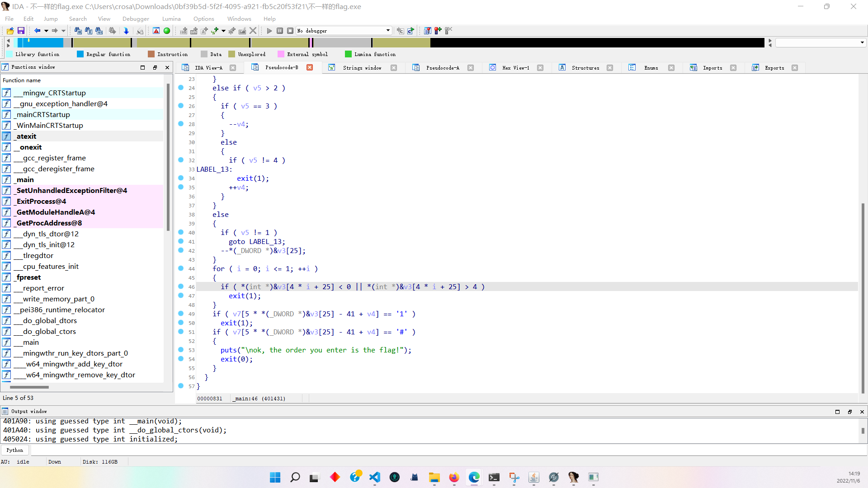Start process with the play icon
Image resolution: width=868 pixels, height=488 pixels.
[x=269, y=31]
